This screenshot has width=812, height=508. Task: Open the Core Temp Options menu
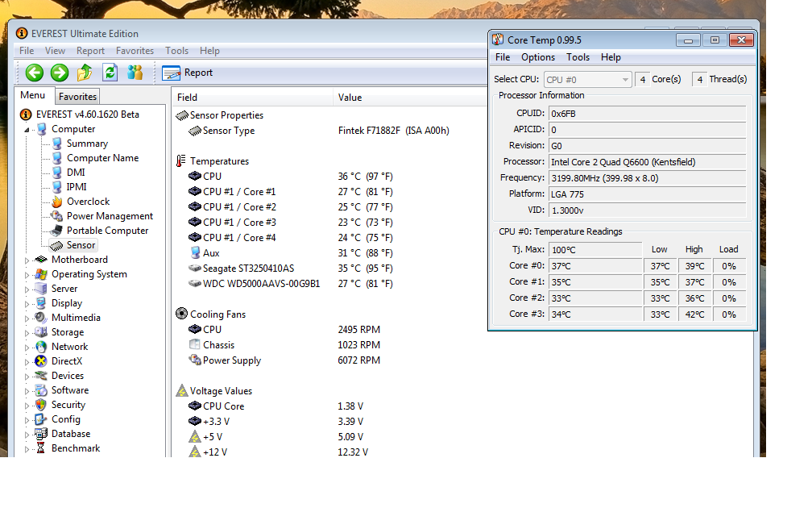pos(537,57)
